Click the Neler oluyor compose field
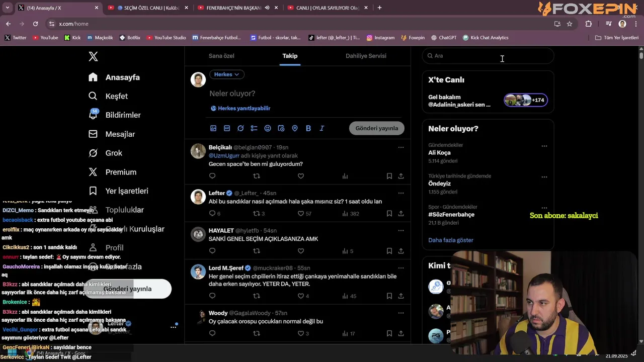Image resolution: width=644 pixels, height=362 pixels. tap(306, 94)
